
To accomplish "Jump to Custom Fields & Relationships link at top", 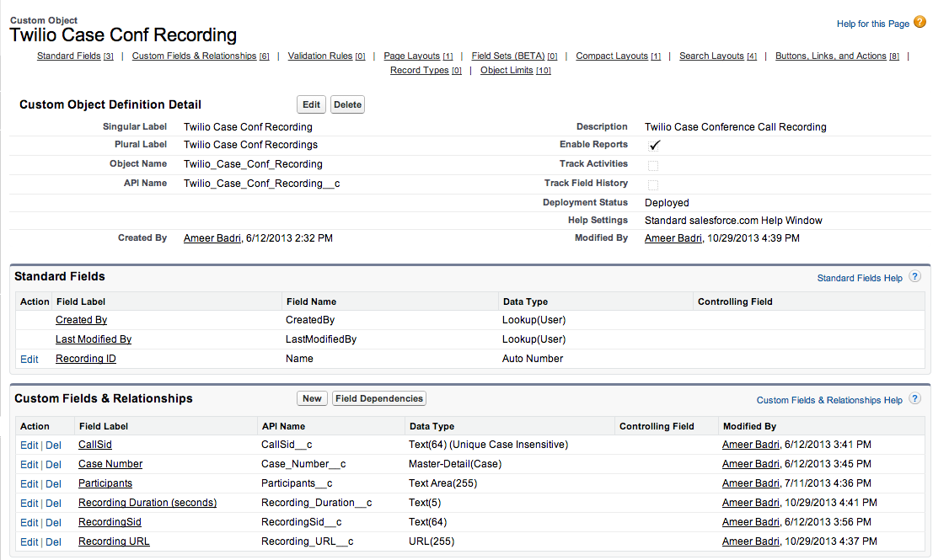I will [201, 56].
